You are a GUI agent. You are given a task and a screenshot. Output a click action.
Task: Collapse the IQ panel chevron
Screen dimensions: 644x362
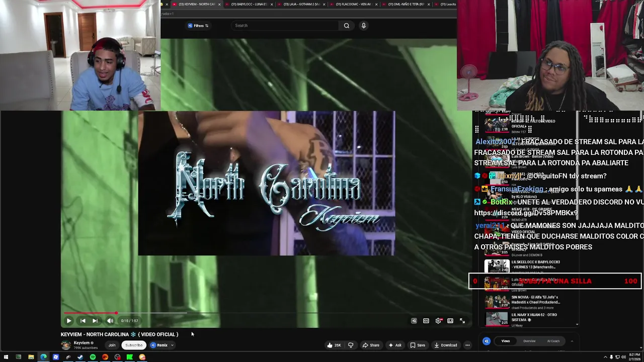coord(572,341)
